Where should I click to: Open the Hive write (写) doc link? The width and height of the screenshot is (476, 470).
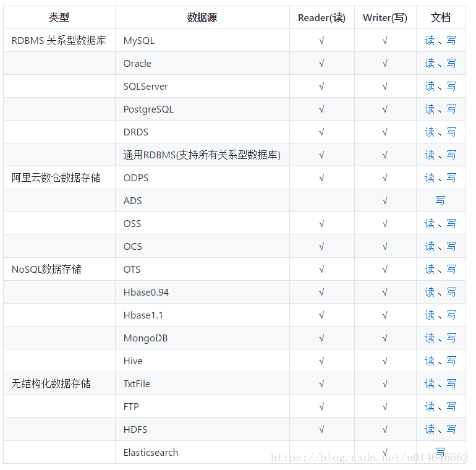(451, 361)
